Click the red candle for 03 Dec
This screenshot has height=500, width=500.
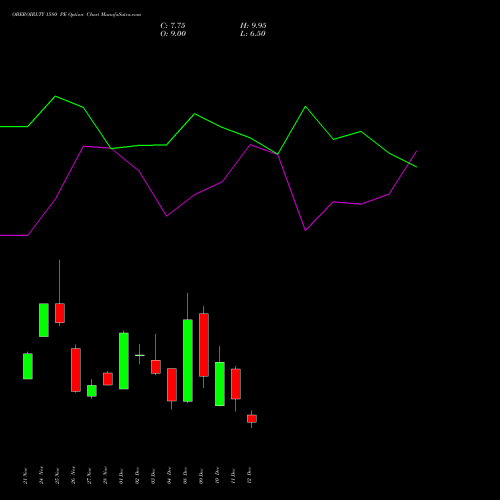pos(156,367)
